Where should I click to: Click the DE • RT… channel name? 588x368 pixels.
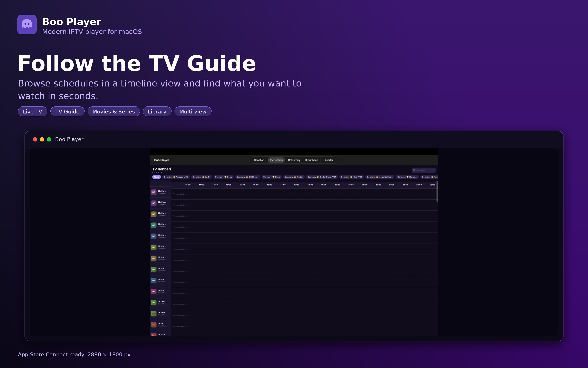(x=162, y=324)
